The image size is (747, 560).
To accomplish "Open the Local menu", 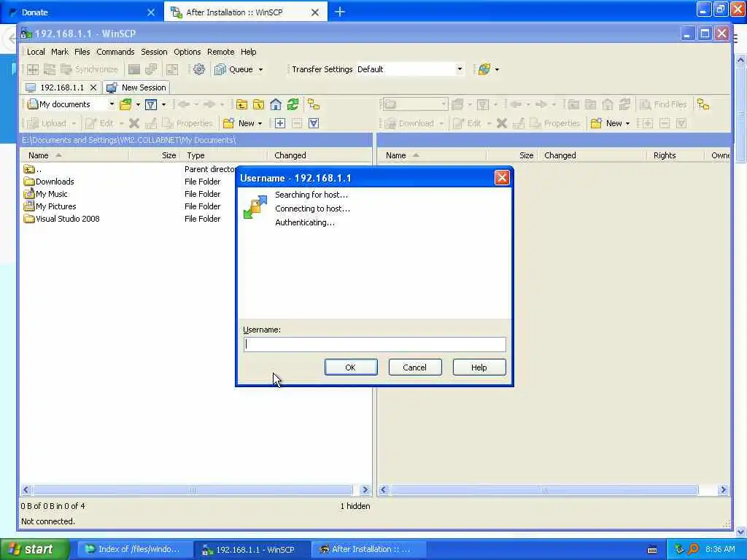I will [x=36, y=52].
